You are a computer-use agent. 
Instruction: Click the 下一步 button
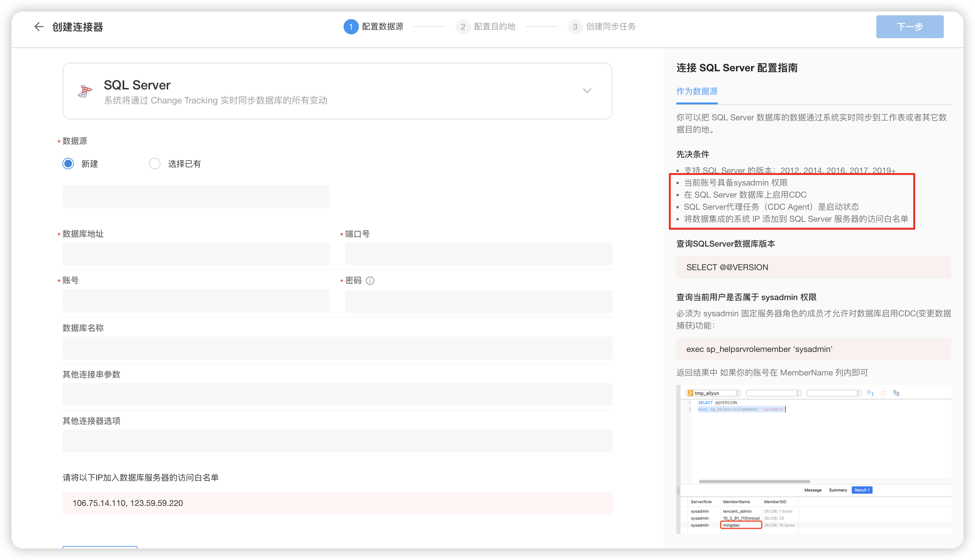(x=909, y=26)
